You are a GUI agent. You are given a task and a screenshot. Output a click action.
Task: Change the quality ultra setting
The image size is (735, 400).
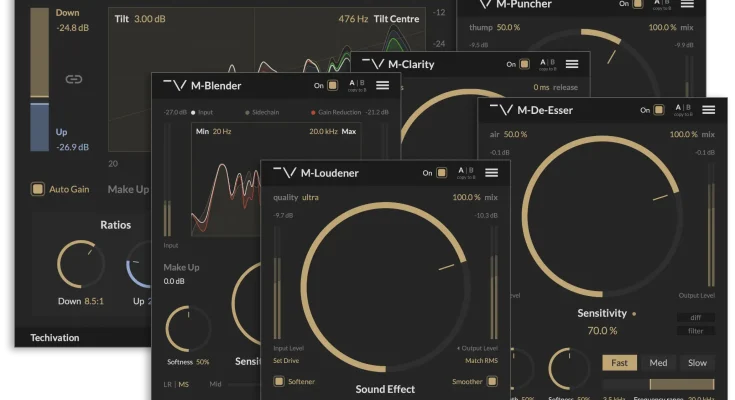coord(316,198)
